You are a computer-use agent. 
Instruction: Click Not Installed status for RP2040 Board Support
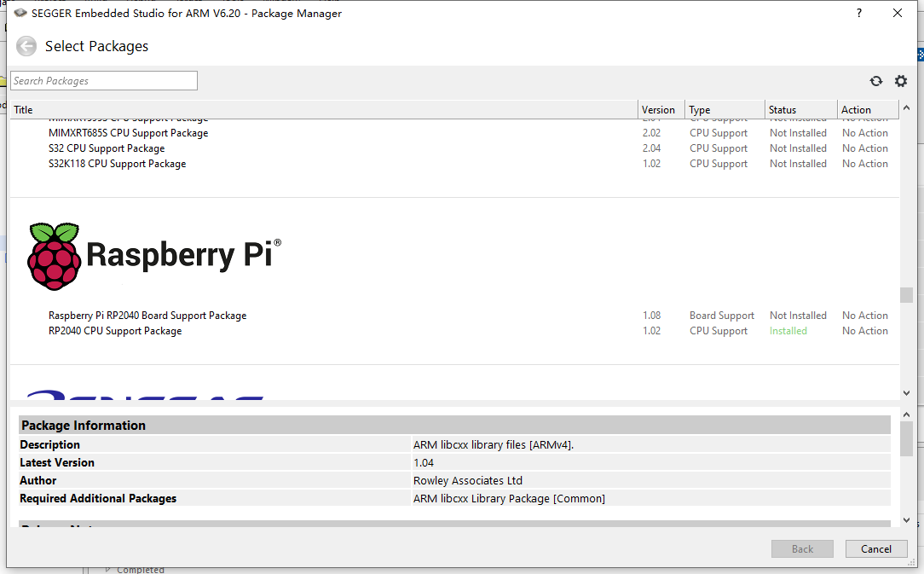tap(798, 316)
